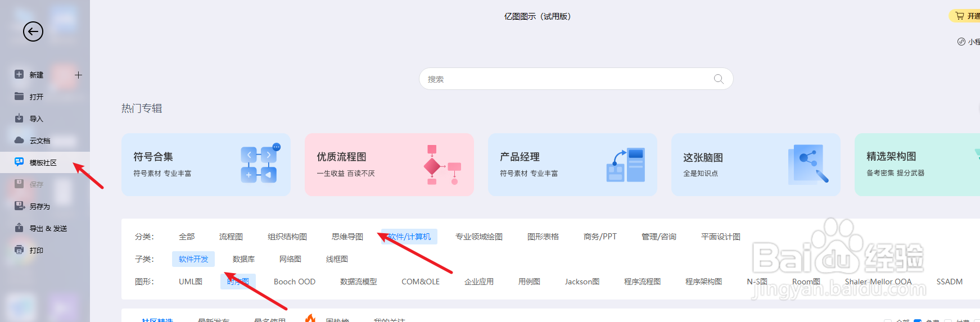Image resolution: width=980 pixels, height=322 pixels.
Task: Select 打开 in the sidebar menu
Action: click(37, 97)
